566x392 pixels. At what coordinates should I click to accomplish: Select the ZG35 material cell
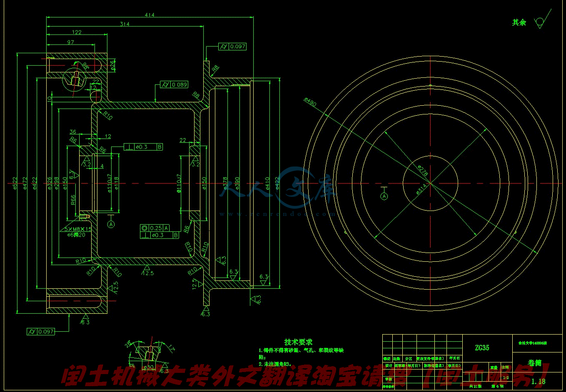(x=482, y=347)
